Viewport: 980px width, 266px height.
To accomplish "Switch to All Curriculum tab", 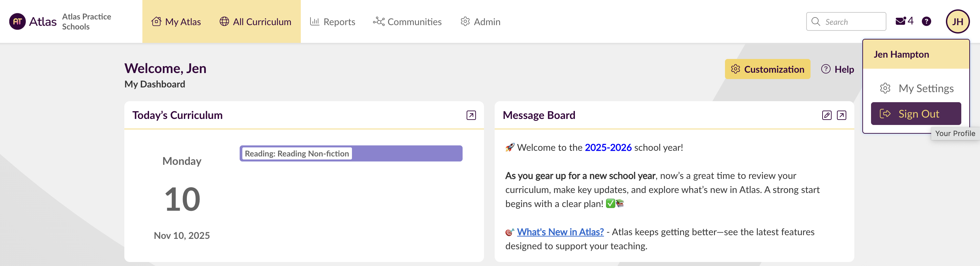I will (255, 22).
